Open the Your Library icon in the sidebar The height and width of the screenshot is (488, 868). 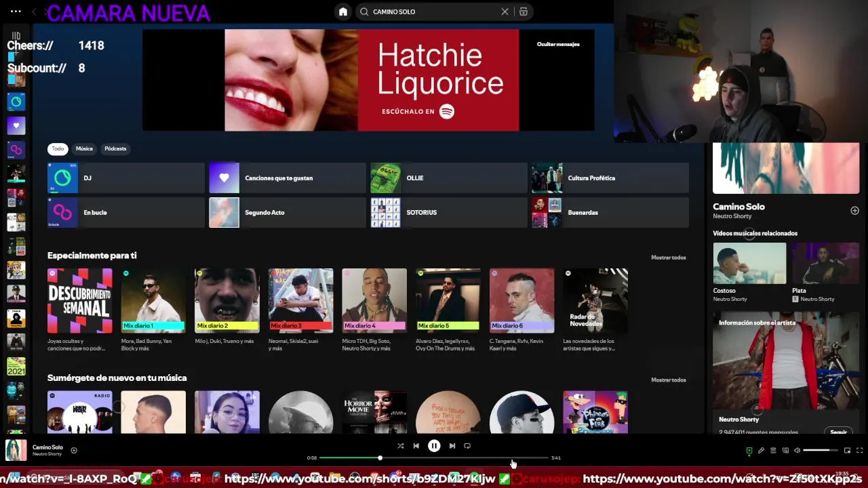[x=16, y=35]
